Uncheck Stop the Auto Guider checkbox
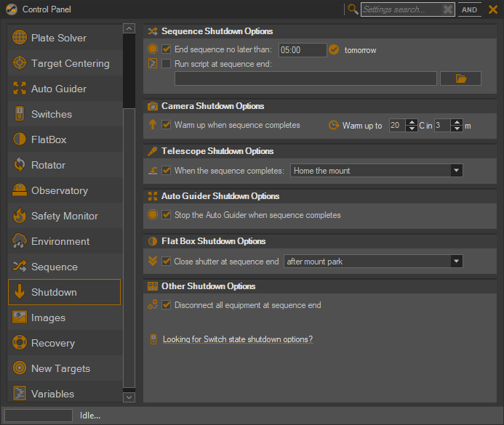The image size is (504, 425). coord(166,214)
